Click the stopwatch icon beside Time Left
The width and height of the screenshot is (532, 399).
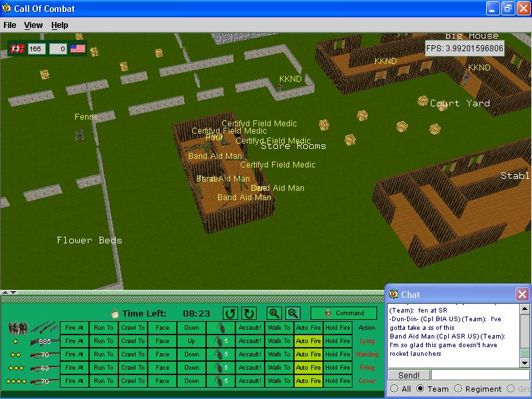115,313
